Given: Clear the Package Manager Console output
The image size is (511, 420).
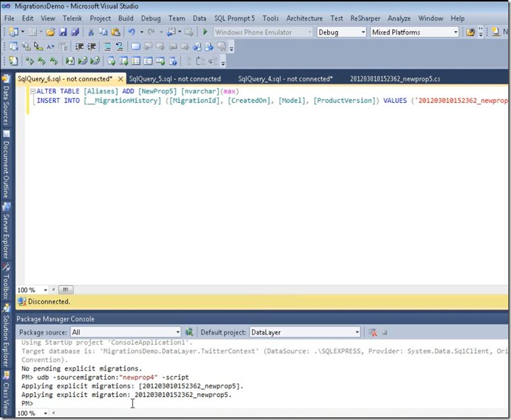Looking at the screenshot, I should pyautogui.click(x=372, y=332).
